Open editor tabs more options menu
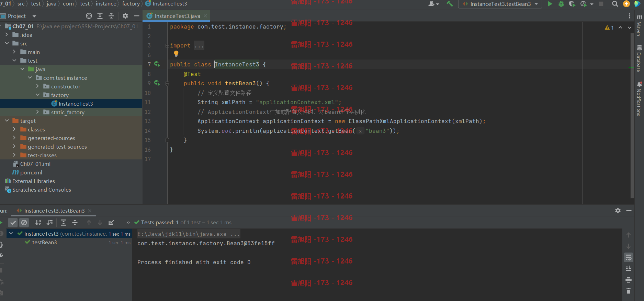This screenshot has height=301, width=644. [629, 16]
